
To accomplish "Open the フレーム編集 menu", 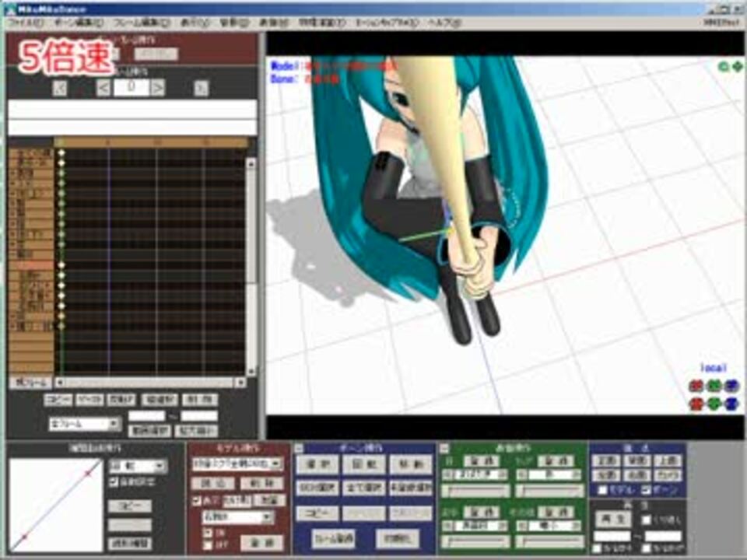I will tap(142, 23).
